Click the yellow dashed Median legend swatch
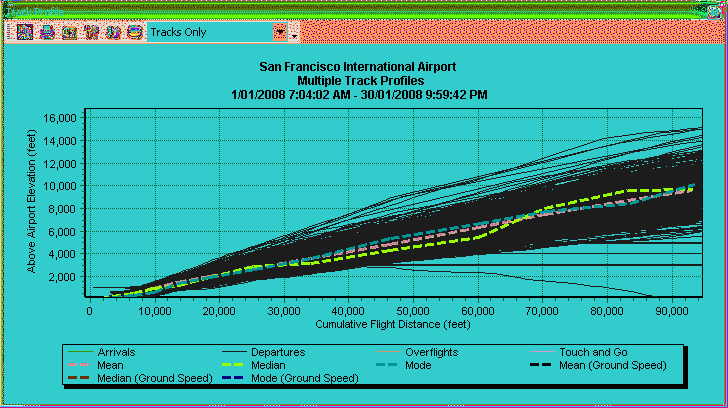The height and width of the screenshot is (408, 728). pyautogui.click(x=233, y=365)
